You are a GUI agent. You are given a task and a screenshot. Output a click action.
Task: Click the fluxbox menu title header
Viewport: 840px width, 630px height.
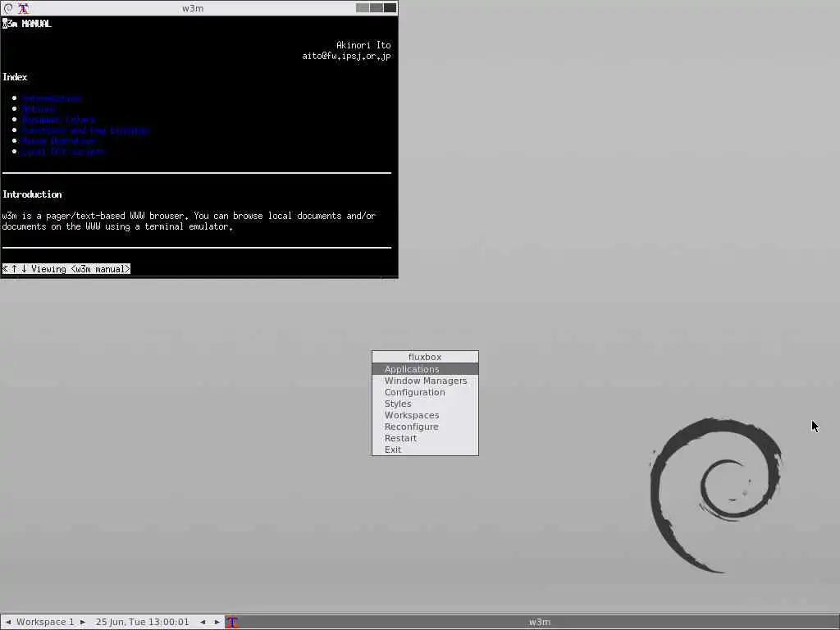point(425,357)
